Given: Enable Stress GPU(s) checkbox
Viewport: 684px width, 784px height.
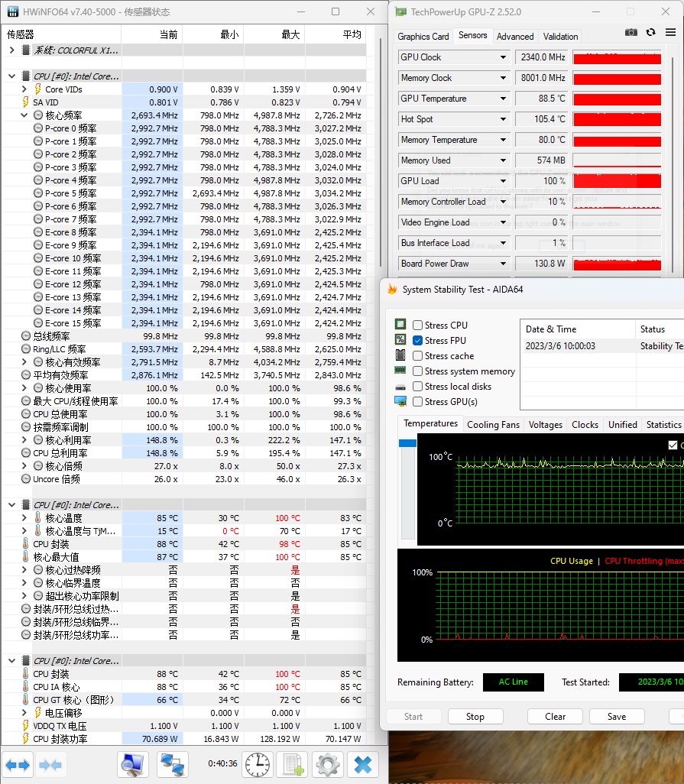Looking at the screenshot, I should 417,402.
